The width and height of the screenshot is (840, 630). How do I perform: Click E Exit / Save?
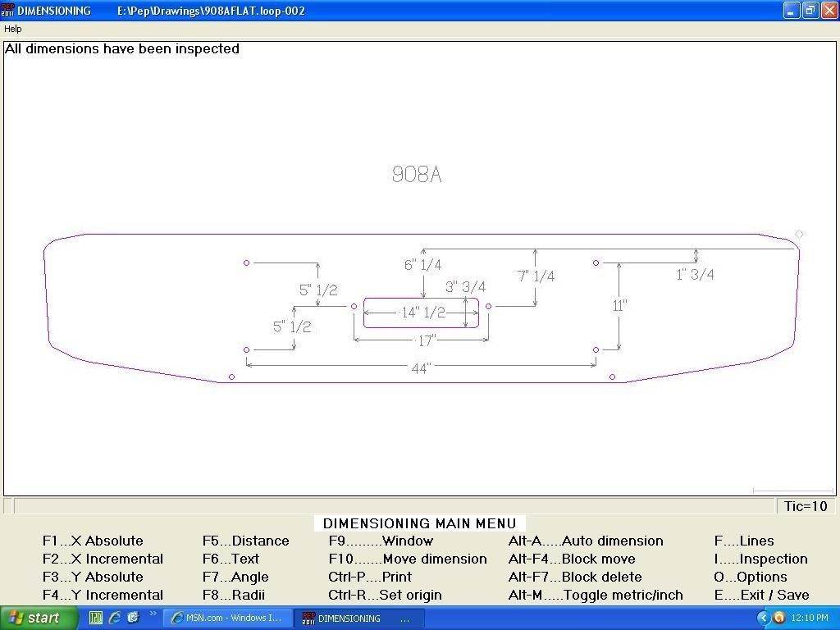pyautogui.click(x=762, y=596)
